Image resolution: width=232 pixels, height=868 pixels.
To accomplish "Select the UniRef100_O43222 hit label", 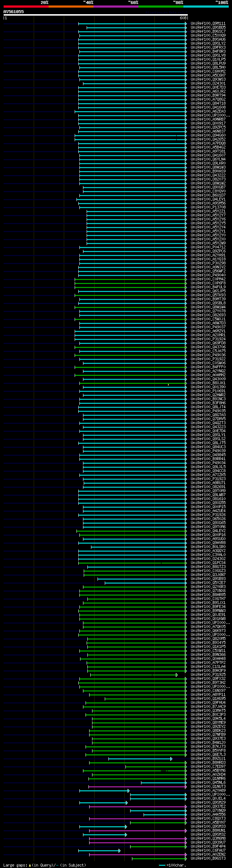I will click(208, 175).
